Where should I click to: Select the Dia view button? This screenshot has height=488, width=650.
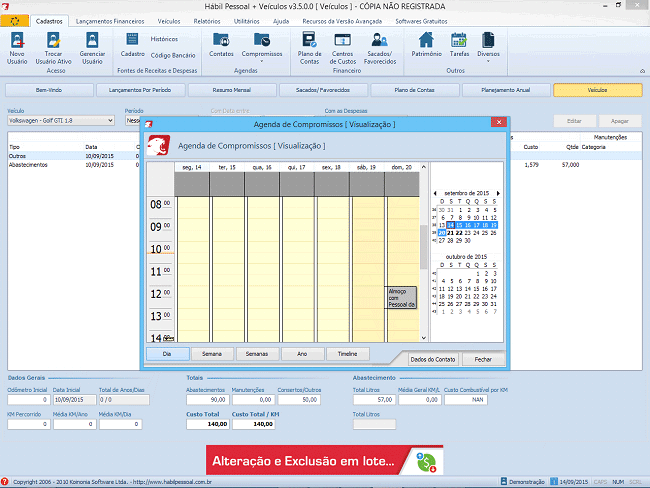(x=167, y=354)
